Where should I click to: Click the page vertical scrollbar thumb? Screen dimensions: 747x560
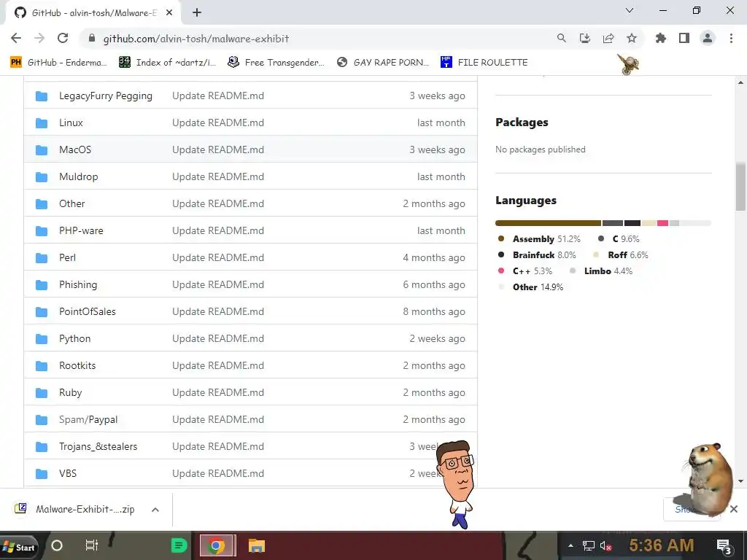point(740,186)
